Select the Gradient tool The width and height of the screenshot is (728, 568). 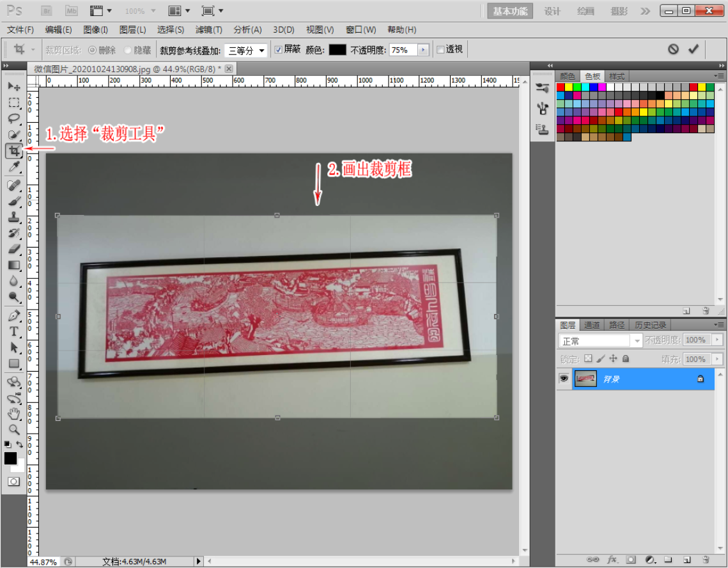click(14, 265)
